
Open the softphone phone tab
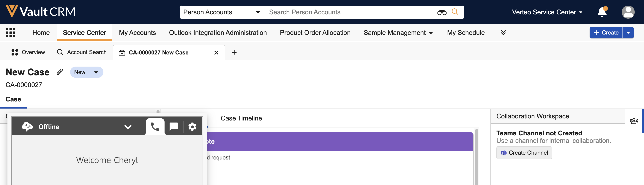tap(155, 127)
